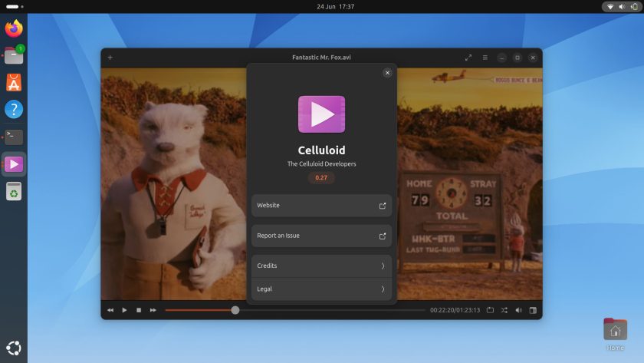644x363 pixels.
Task: Open the Report an Issue row
Action: [x=321, y=236]
